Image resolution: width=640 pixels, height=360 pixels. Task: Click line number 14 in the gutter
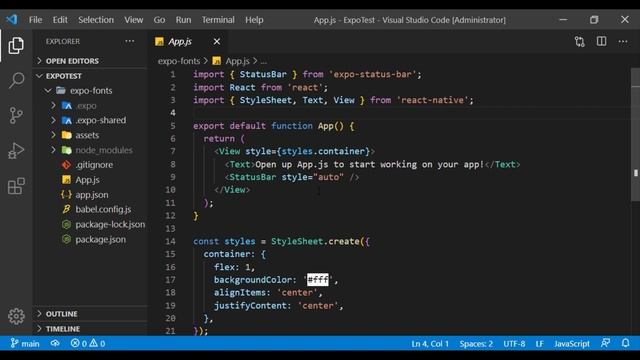coord(170,241)
